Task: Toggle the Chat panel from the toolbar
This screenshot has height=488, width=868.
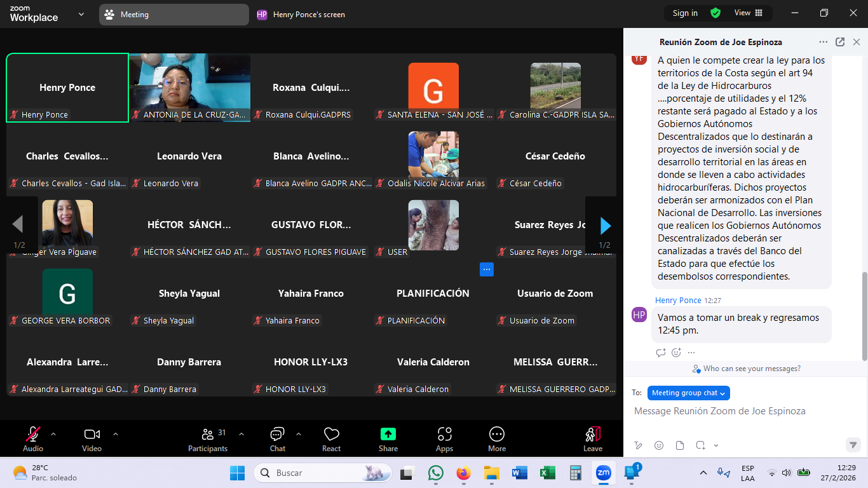Action: click(277, 435)
